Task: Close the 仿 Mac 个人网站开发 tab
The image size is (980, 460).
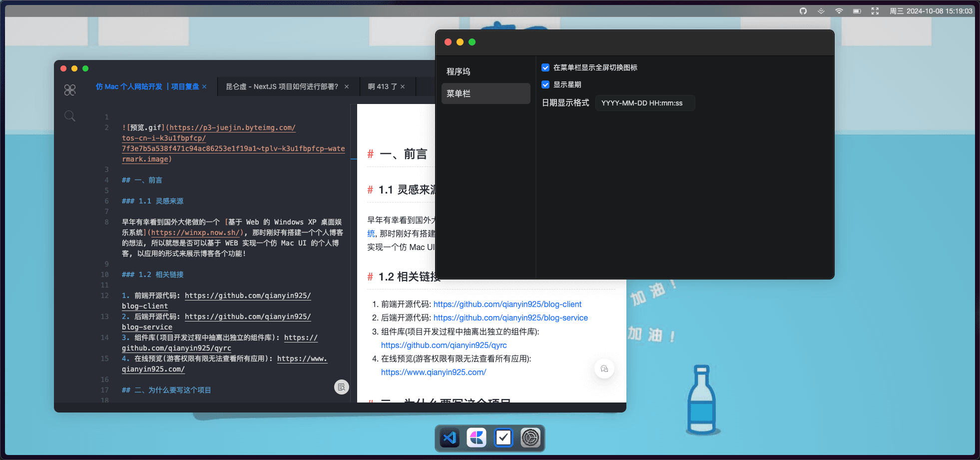Action: click(x=204, y=86)
